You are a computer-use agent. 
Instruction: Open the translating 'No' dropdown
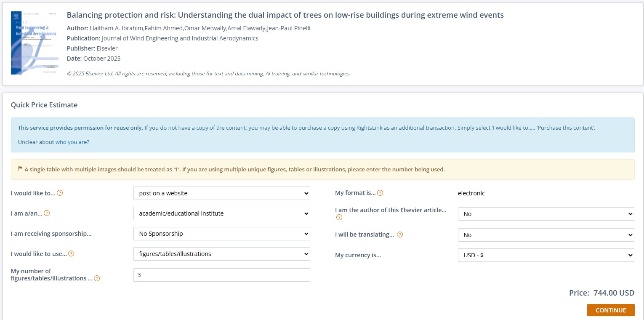pyautogui.click(x=546, y=235)
